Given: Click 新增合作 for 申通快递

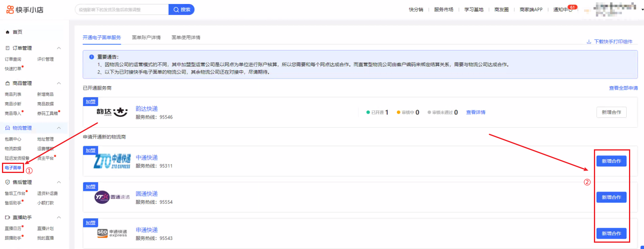Looking at the screenshot, I should 611,234.
